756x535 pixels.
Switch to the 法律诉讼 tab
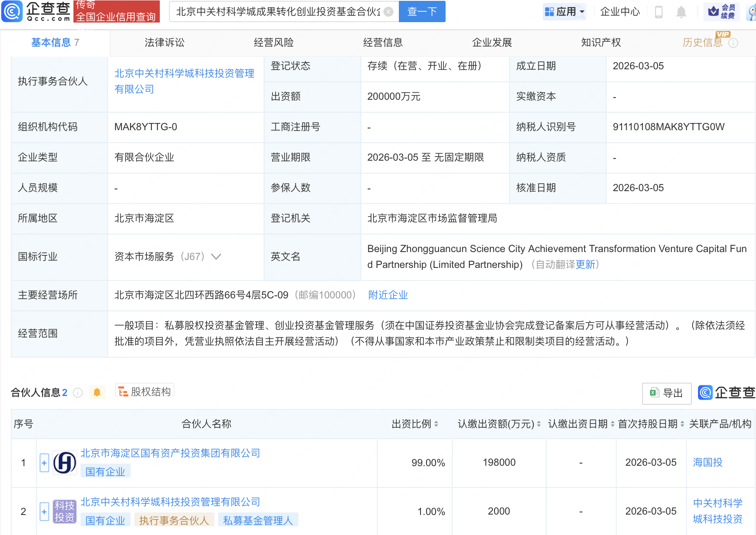(164, 43)
